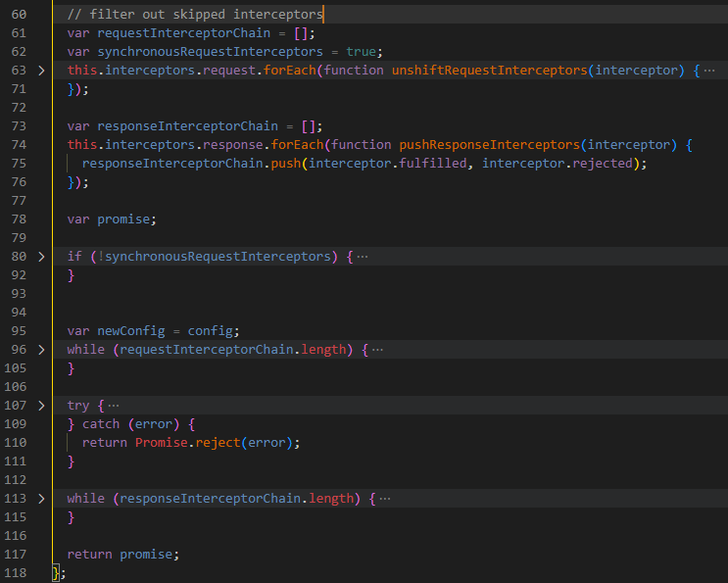
Task: Expand the collapsed try block chevron
Action: pos(40,406)
